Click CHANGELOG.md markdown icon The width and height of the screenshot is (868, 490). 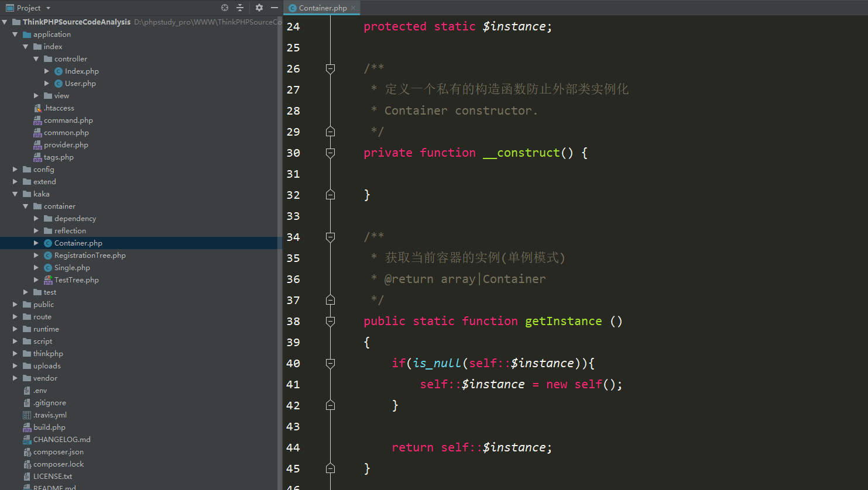point(27,440)
